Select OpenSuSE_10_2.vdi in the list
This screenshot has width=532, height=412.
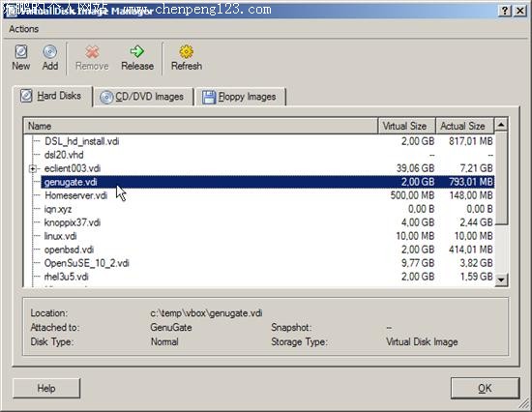point(86,263)
